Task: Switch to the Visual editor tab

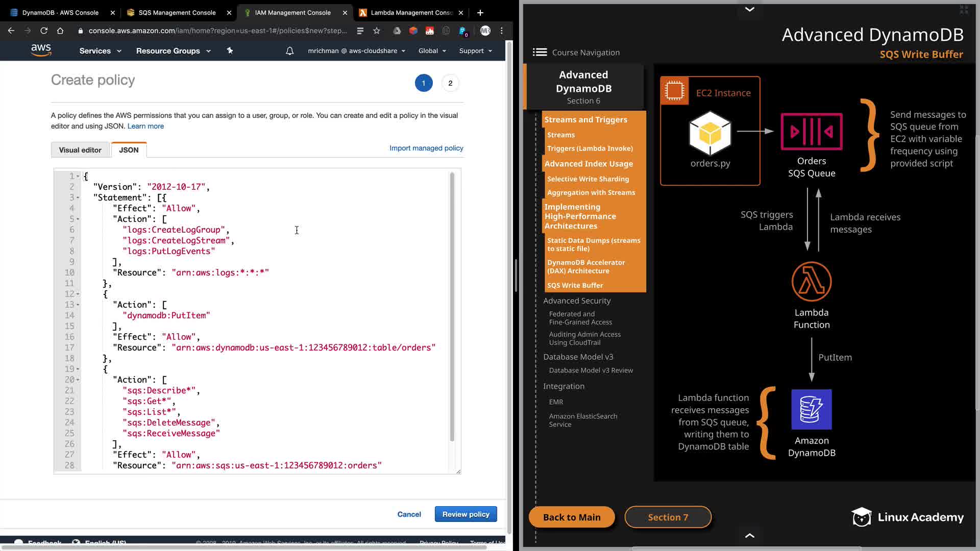Action: click(x=80, y=150)
